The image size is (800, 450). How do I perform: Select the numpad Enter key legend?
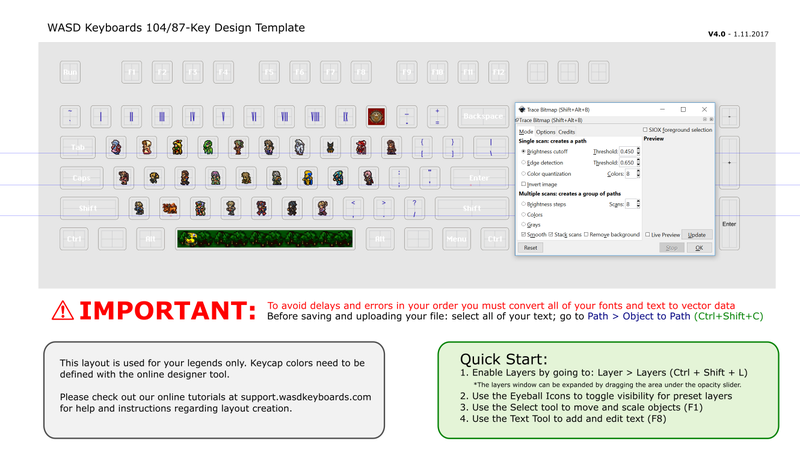coord(729,224)
